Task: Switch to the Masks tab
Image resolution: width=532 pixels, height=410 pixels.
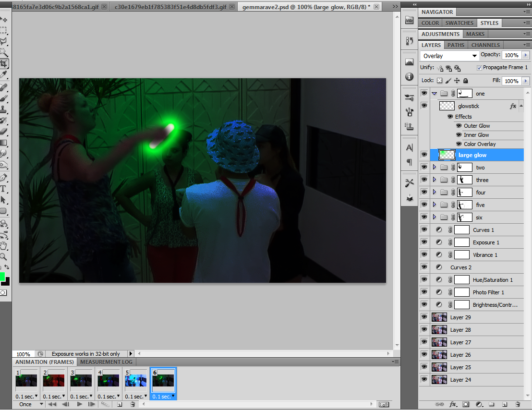Action: [475, 34]
